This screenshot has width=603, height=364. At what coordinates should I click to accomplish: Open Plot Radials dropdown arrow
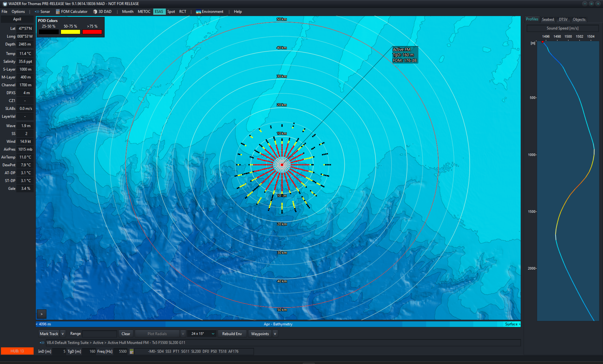(183, 334)
